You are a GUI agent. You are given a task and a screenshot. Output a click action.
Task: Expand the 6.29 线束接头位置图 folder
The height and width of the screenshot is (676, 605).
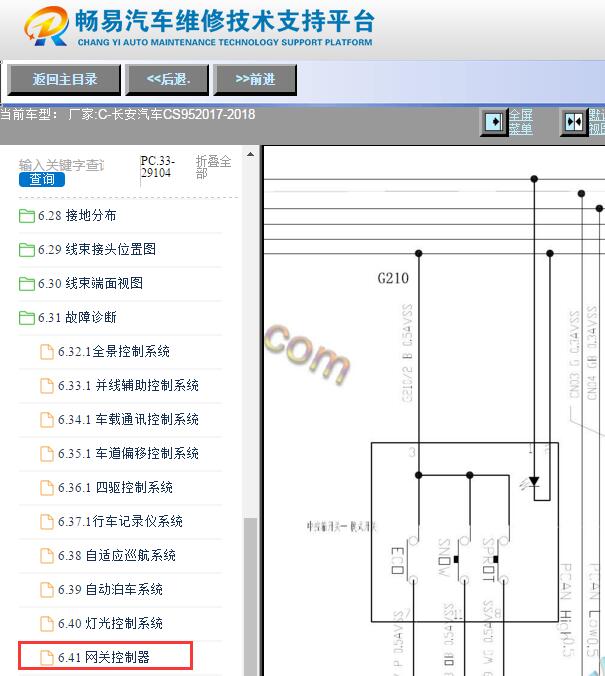click(96, 249)
